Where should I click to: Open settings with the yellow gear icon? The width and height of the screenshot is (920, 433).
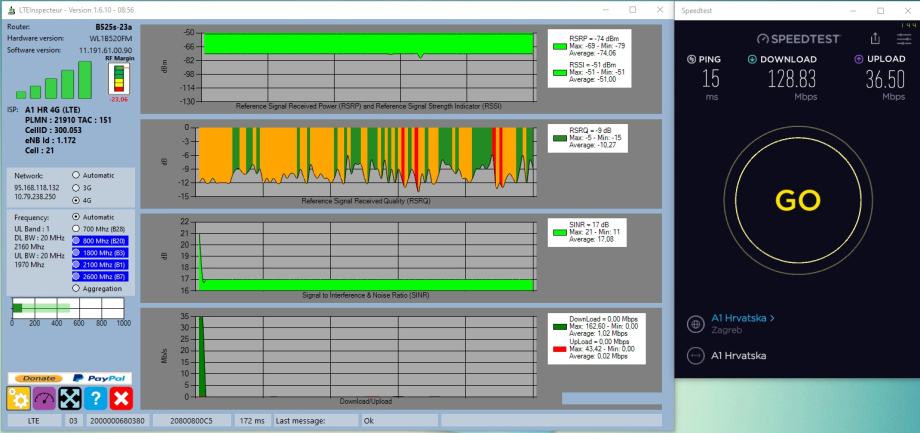(20, 399)
